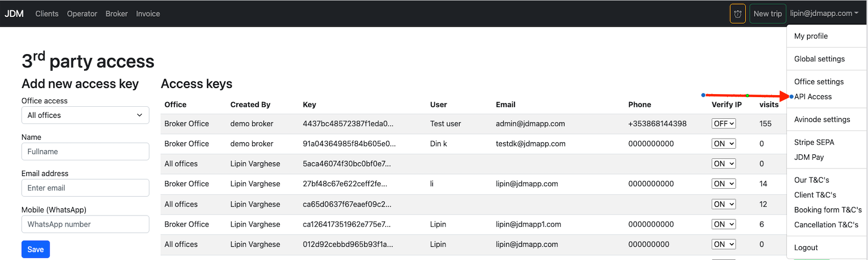This screenshot has width=868, height=260.
Task: Open My profile from the menu
Action: pyautogui.click(x=811, y=36)
